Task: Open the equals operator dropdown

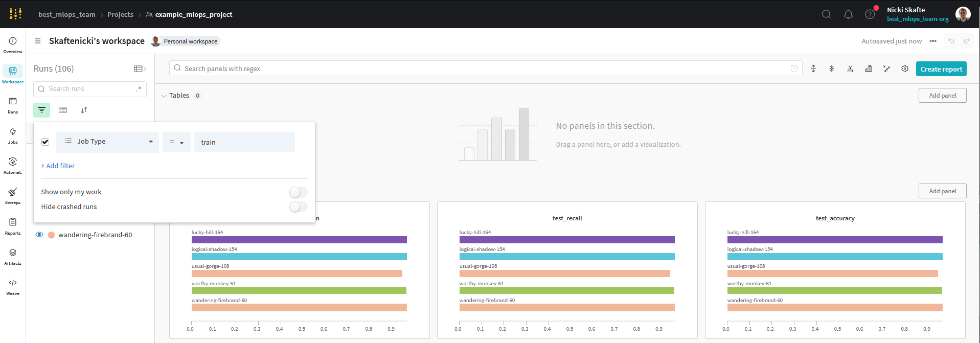Action: [x=176, y=142]
